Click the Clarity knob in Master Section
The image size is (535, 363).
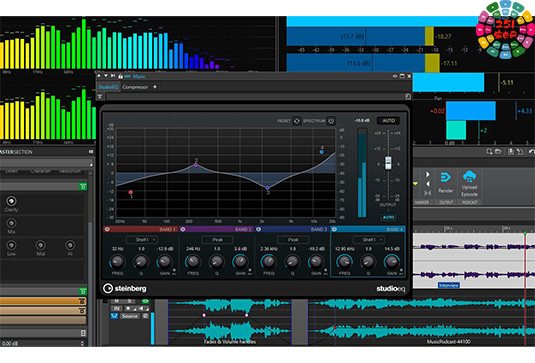pos(11,201)
